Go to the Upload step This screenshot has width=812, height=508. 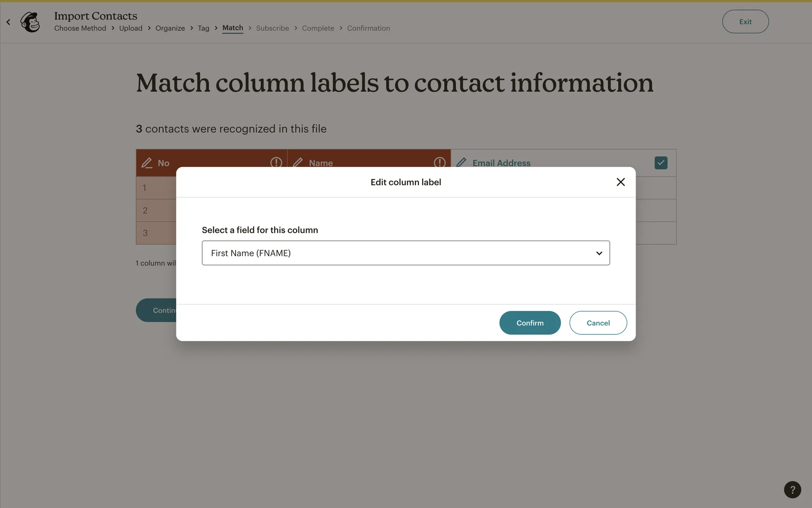pyautogui.click(x=131, y=28)
